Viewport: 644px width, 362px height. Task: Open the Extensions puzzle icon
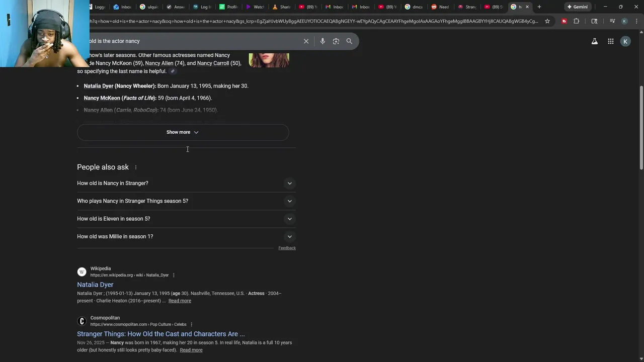coord(577,21)
